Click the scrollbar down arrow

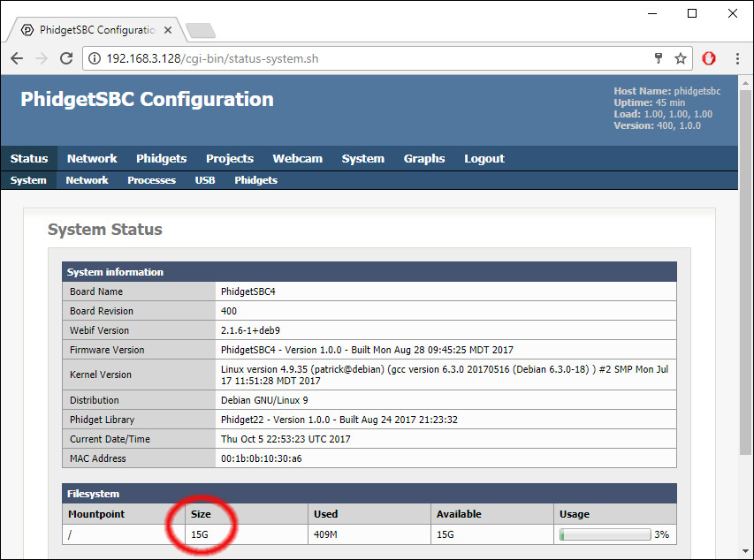coord(745,551)
